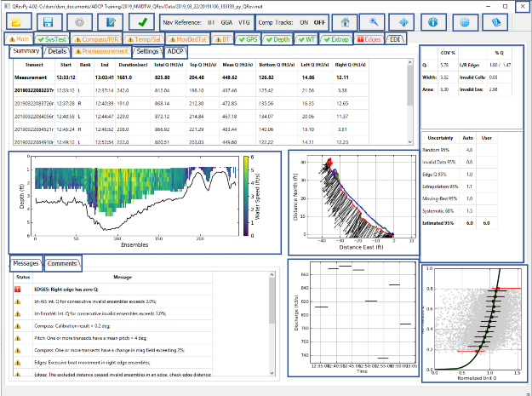Open the blue info icon

[x=433, y=22]
